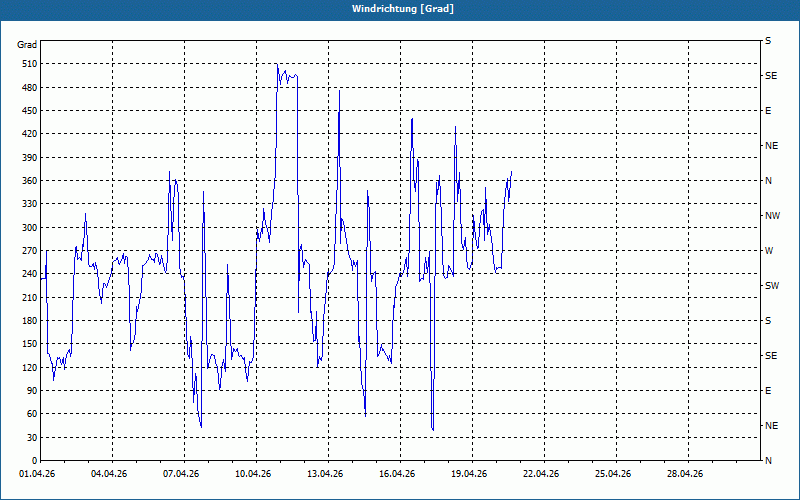Click the y-axis value 210
Viewport: 800px width, 500px height.
tap(30, 297)
